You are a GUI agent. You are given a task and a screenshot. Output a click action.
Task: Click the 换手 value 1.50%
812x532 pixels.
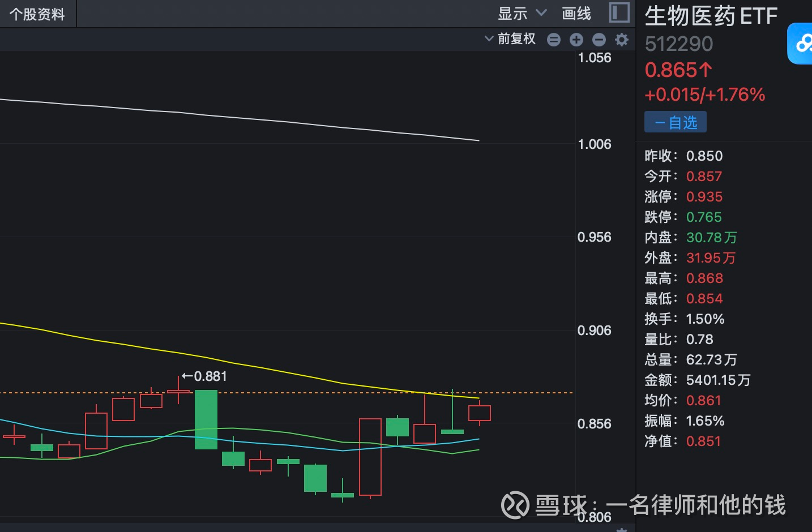click(705, 319)
